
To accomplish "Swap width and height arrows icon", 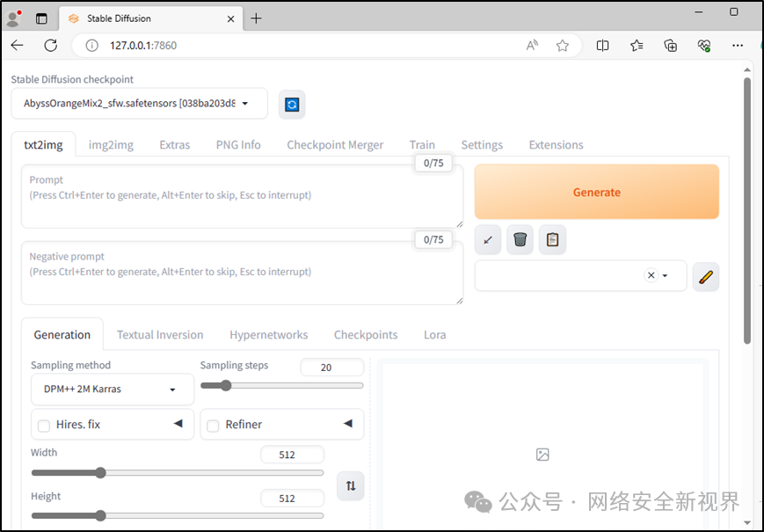I will point(351,485).
